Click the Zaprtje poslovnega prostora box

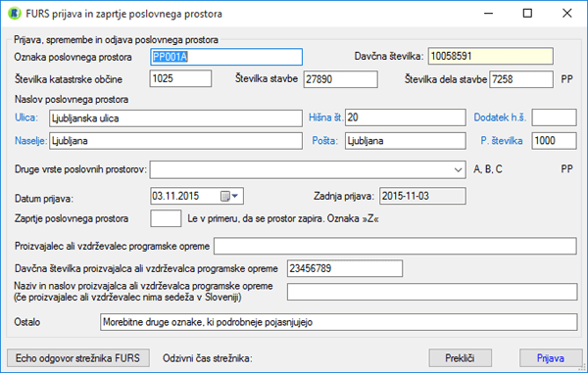[166, 218]
